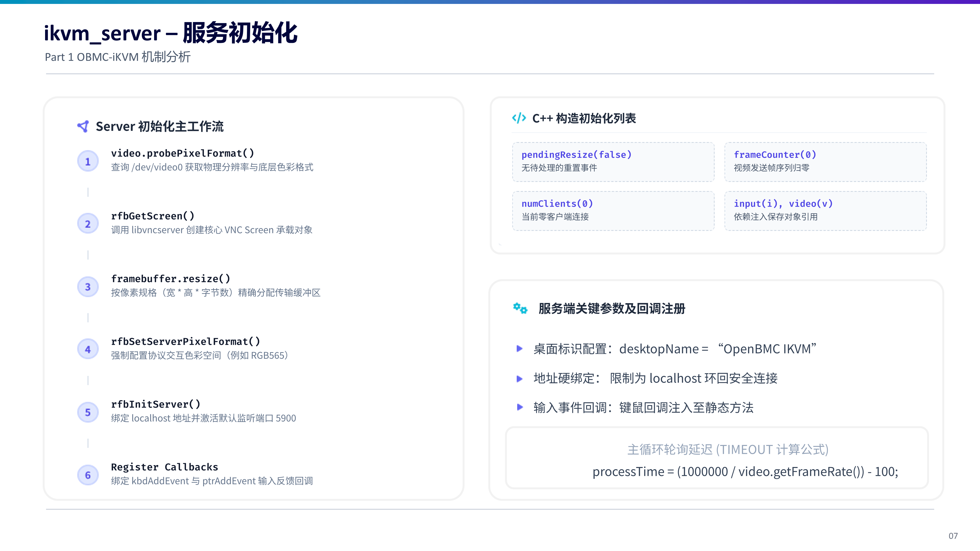The height and width of the screenshot is (551, 980).
Task: Click the triangle bullet before 输入事件回调
Action: 520,407
